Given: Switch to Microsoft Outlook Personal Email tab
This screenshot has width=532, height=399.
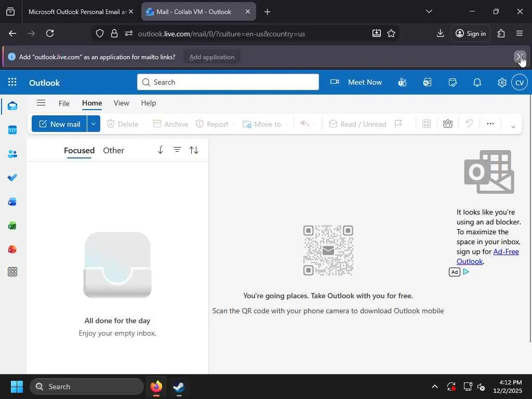Looking at the screenshot, I should coord(77,11).
